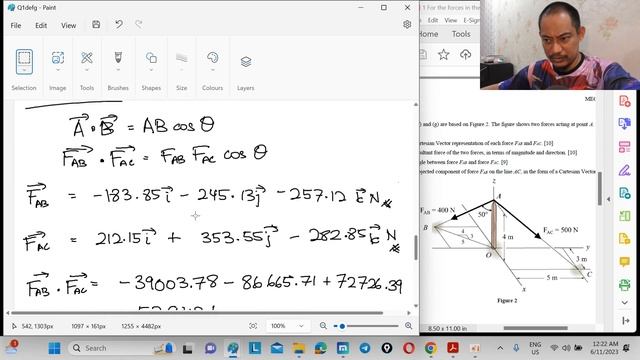Viewport: 640px width, 360px height.
Task: Star the document in Acrobat toolbar
Action: pyautogui.click(x=444, y=54)
